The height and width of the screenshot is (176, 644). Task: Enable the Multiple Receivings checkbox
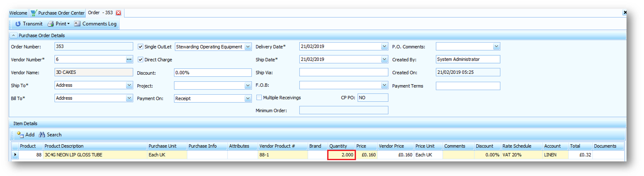click(259, 98)
